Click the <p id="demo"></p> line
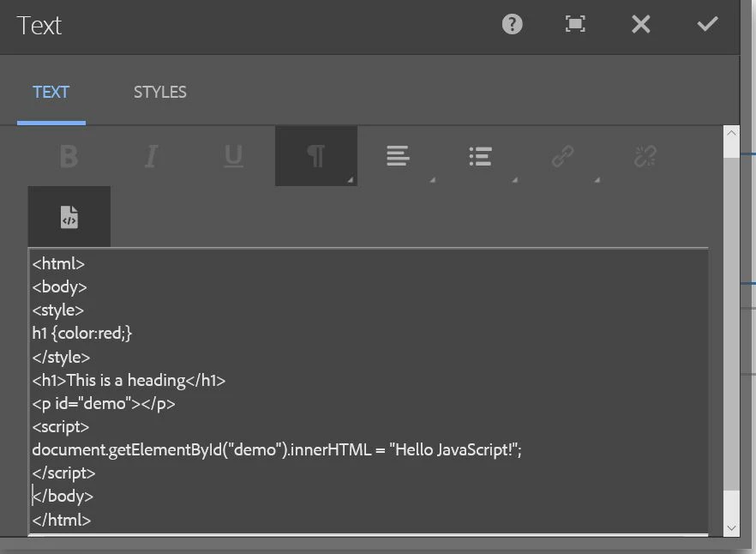This screenshot has height=554, width=756. click(x=104, y=403)
